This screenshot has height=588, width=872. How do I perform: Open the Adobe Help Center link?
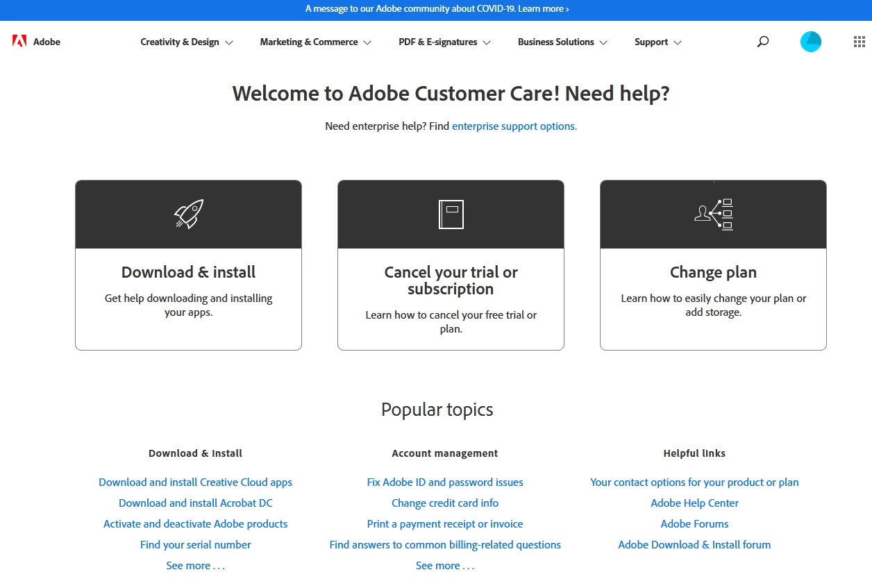click(x=694, y=503)
